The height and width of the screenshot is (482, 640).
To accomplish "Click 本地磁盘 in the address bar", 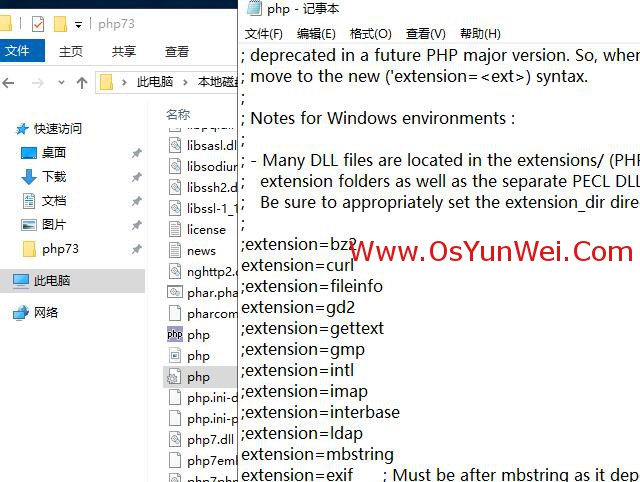I will 218,82.
